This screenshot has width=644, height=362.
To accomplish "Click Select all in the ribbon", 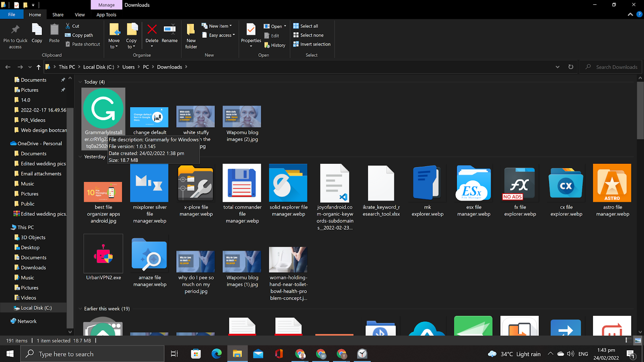I will click(x=305, y=26).
